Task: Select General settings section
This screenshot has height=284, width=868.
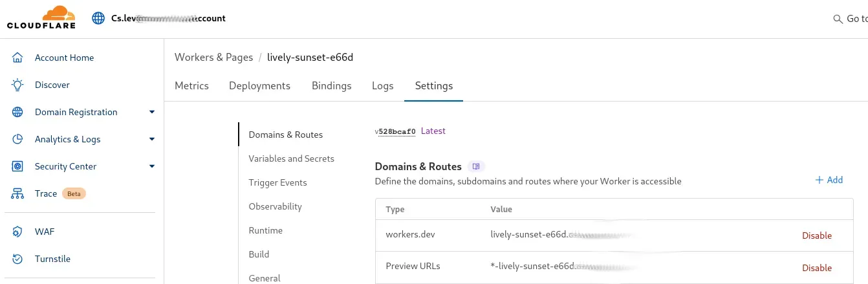Action: [265, 278]
